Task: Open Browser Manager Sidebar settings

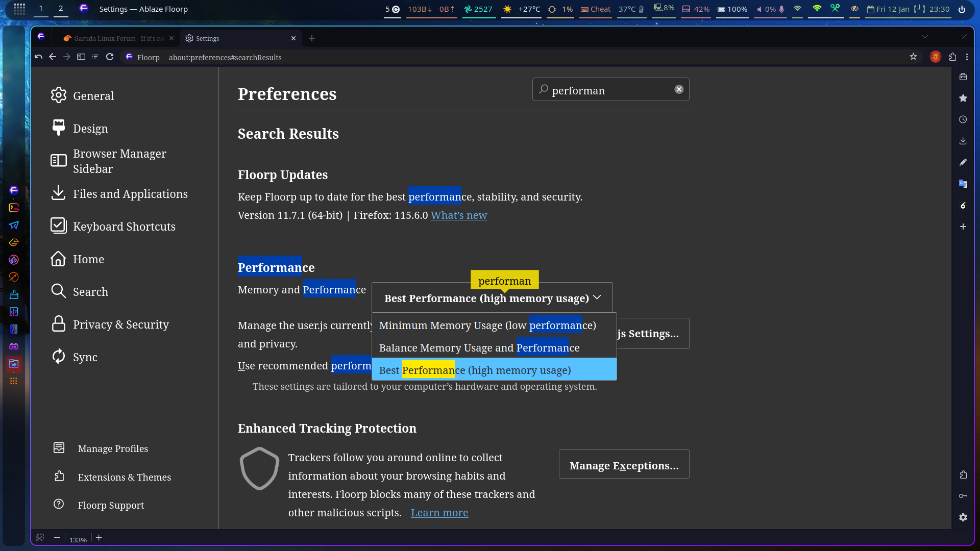Action: [x=109, y=161]
